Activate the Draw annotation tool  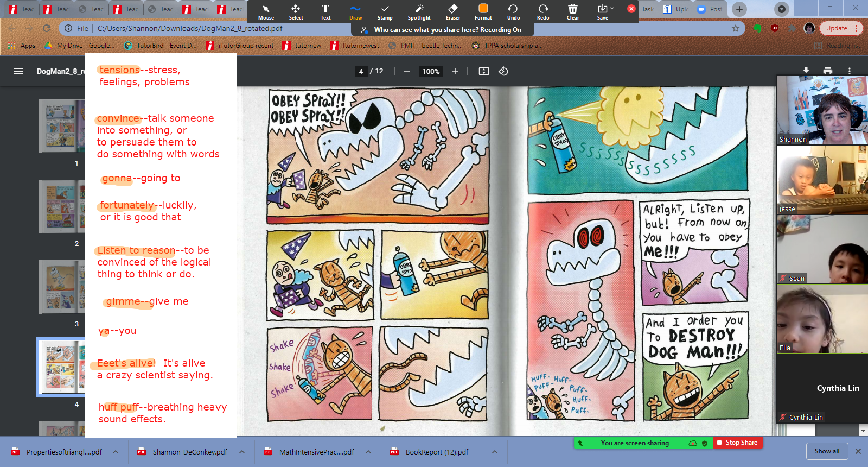[355, 11]
